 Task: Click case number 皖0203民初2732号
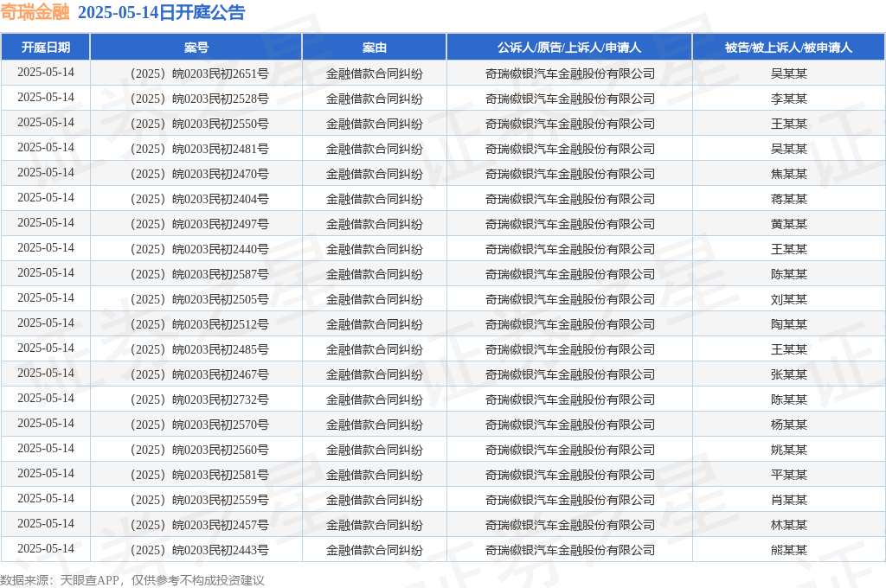click(200, 399)
